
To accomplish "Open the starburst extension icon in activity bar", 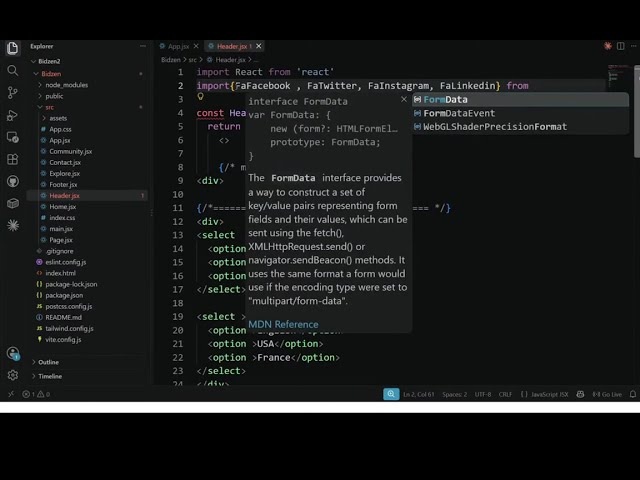I will (13, 225).
